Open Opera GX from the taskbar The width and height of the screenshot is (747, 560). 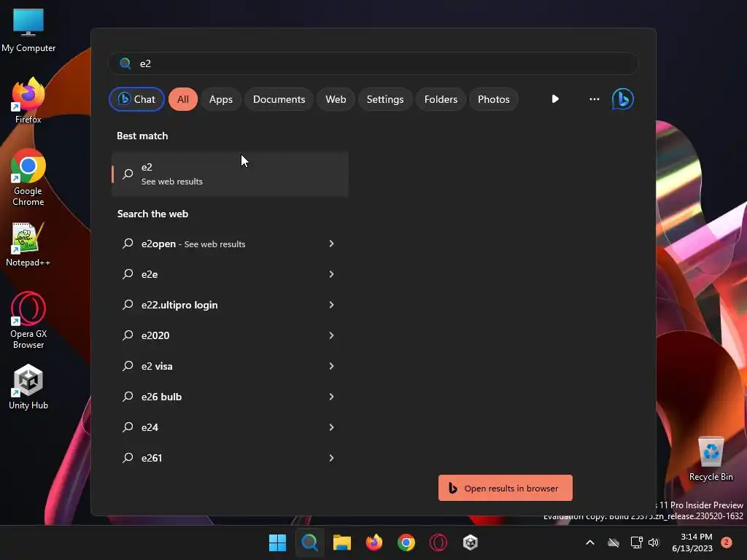[x=438, y=542]
